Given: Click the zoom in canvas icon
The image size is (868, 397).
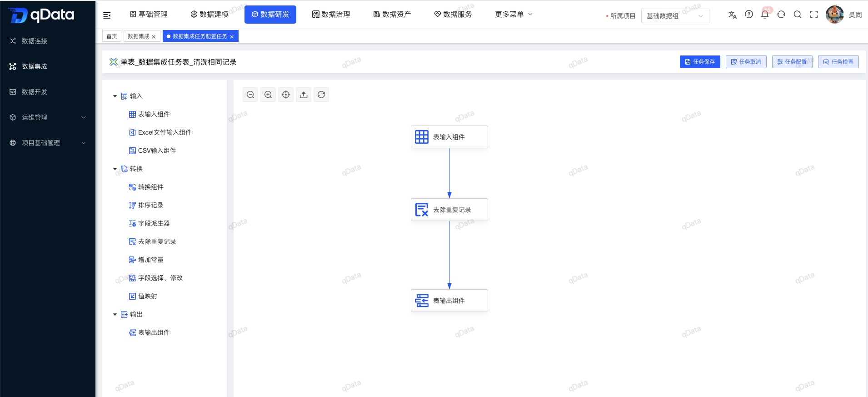Looking at the screenshot, I should 268,95.
